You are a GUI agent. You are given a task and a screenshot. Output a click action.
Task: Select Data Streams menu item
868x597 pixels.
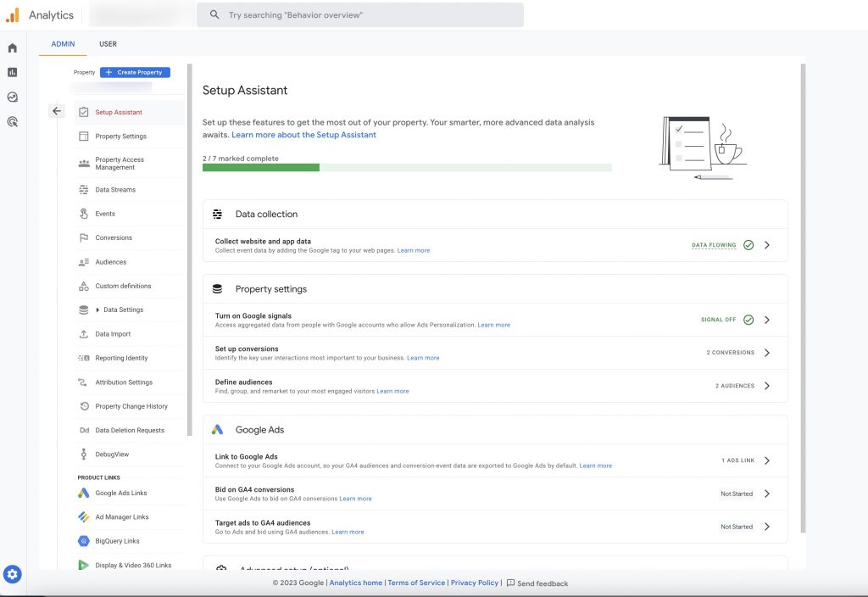(129, 189)
